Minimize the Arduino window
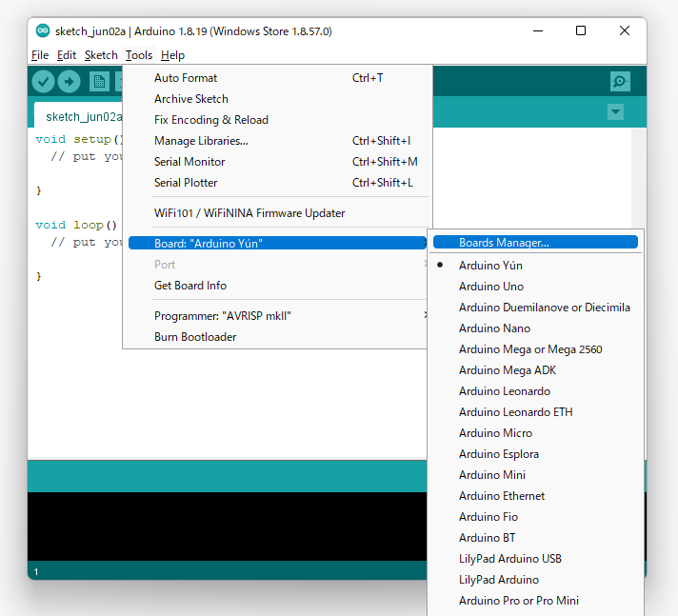Viewport: 678px width, 616px height. pyautogui.click(x=537, y=30)
